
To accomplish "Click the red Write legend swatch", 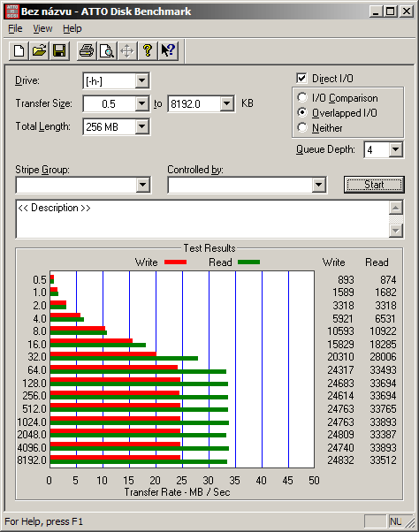I will coord(175,262).
